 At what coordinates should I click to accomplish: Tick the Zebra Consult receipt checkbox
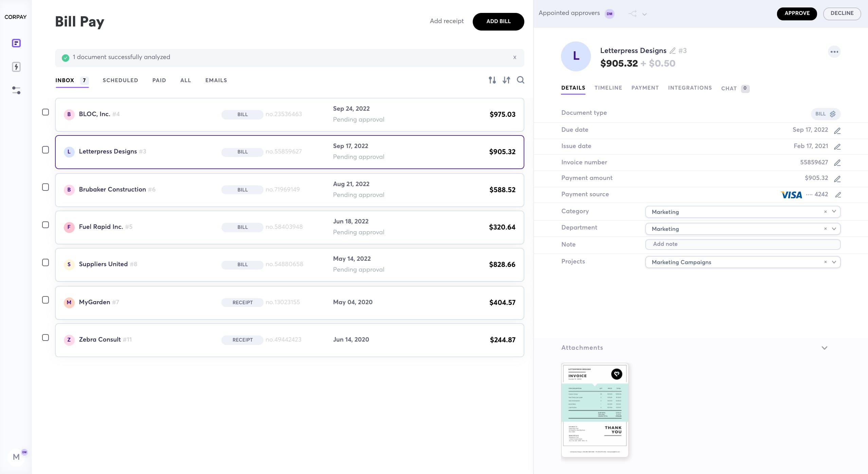click(46, 338)
